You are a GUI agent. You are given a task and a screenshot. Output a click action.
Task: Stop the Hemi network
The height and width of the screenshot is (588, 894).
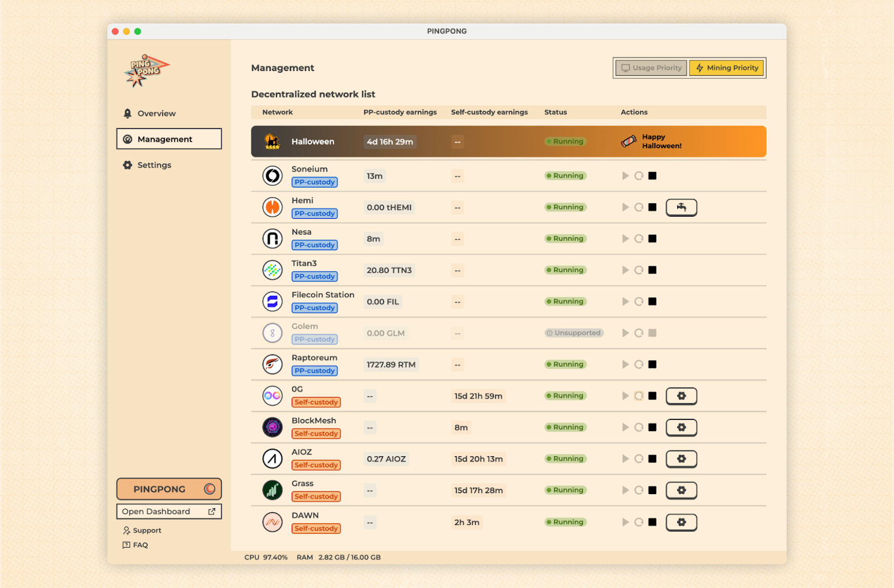(x=652, y=207)
